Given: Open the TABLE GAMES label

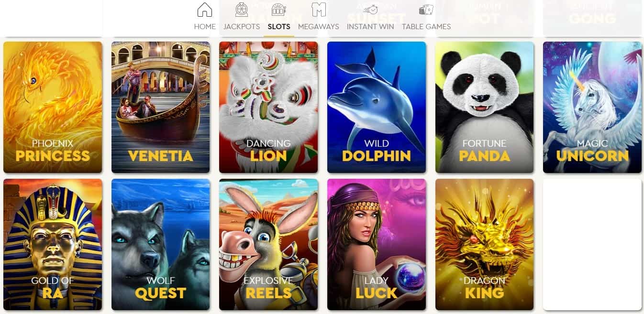Looking at the screenshot, I should (426, 27).
